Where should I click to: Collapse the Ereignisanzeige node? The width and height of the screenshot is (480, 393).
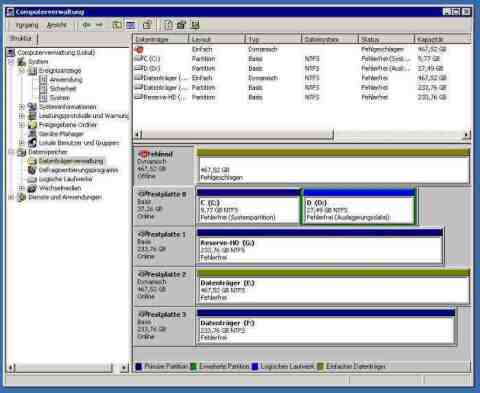pos(22,71)
